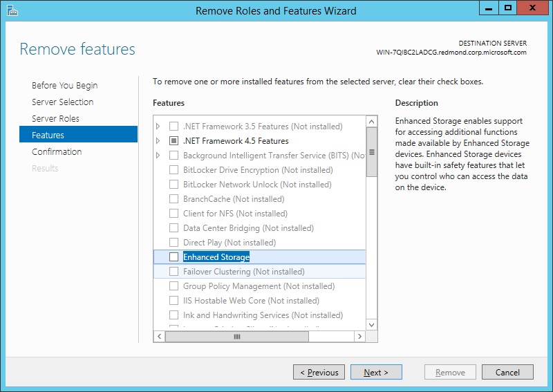Click the wizard icon in the title bar
This screenshot has width=553, height=392.
(x=12, y=10)
